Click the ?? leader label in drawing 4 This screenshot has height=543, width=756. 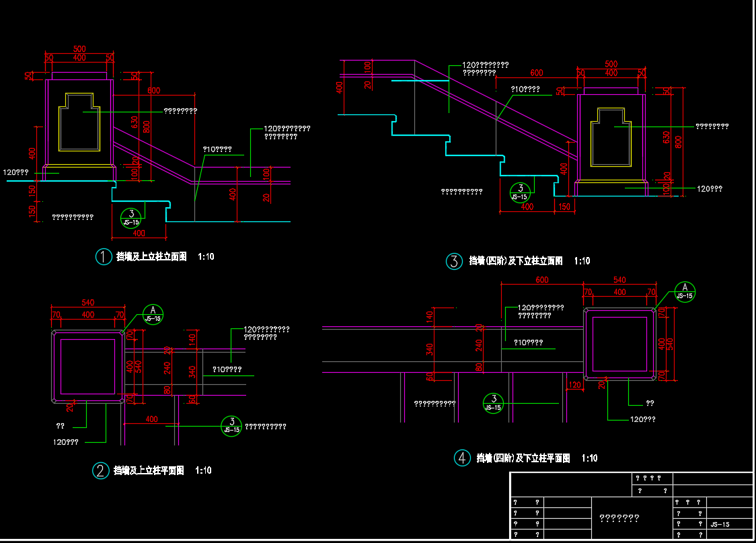pyautogui.click(x=650, y=404)
